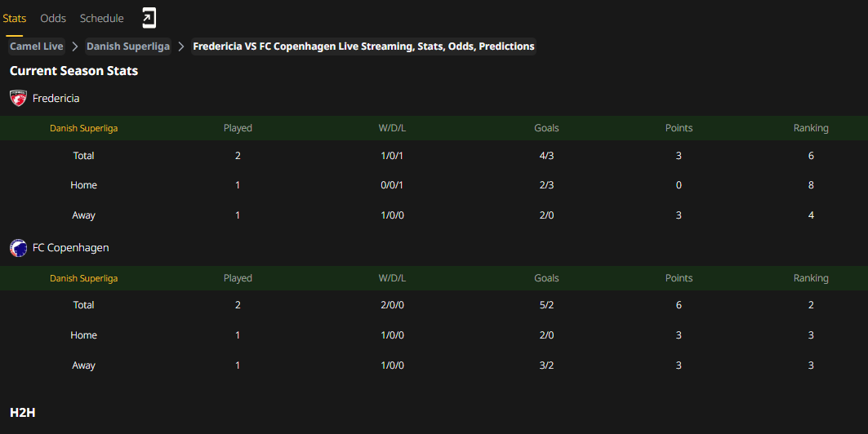Screen dimensions: 868x434
Task: Select the Home row in FC Copenhagen table
Action: [x=434, y=335]
